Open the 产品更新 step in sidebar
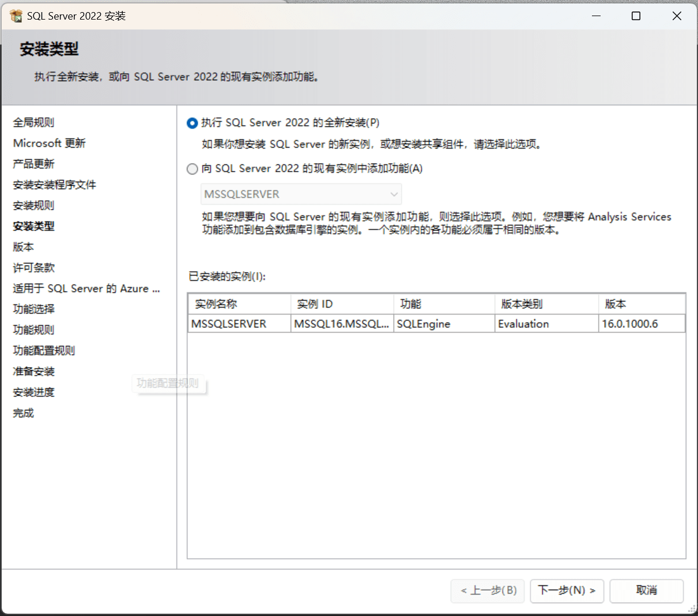Screen dimensions: 698x616 [x=33, y=164]
